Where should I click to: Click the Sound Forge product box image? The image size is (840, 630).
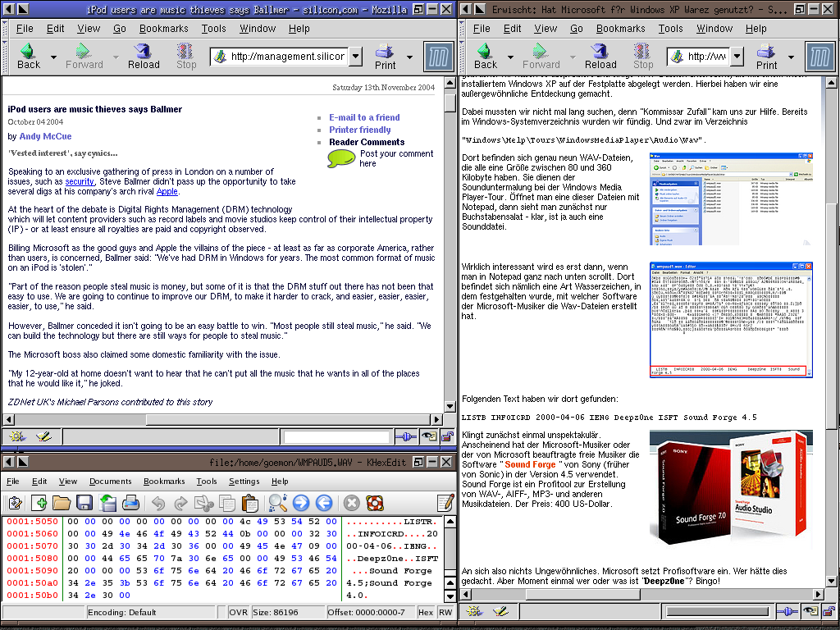click(x=730, y=489)
